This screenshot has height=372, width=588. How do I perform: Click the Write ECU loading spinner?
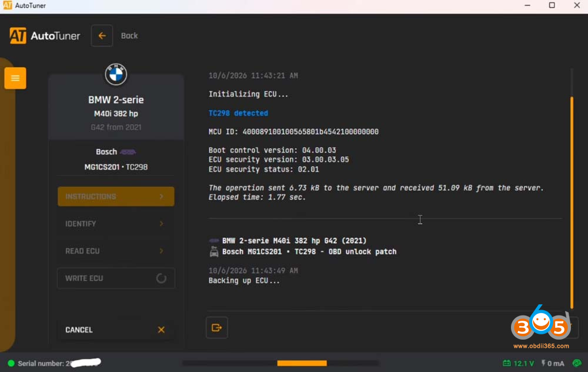pos(161,278)
